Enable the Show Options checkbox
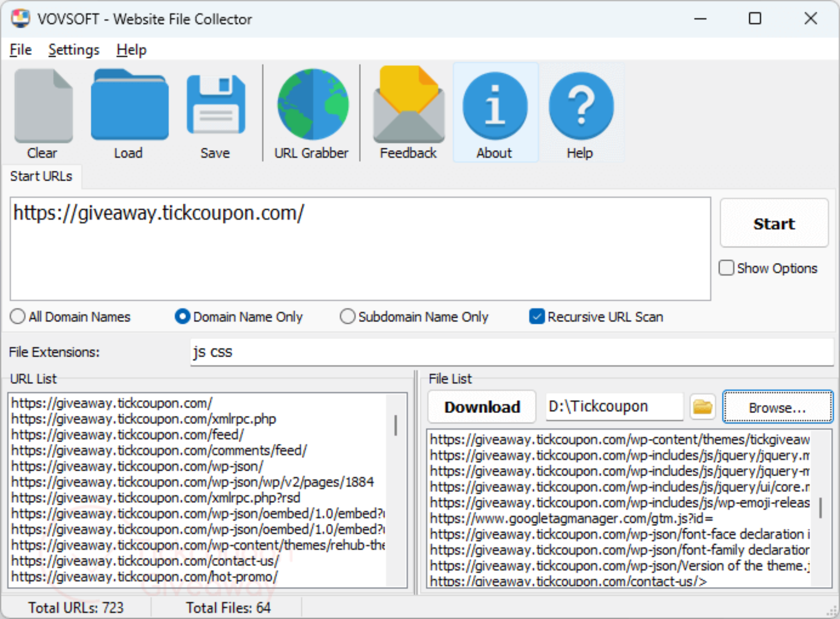Image resolution: width=840 pixels, height=619 pixels. click(x=726, y=268)
